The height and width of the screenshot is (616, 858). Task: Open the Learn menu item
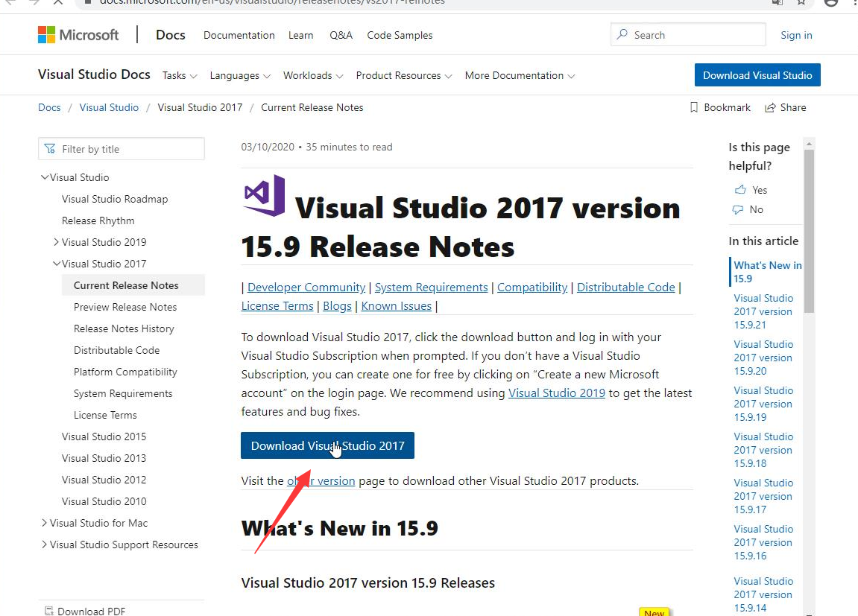point(301,35)
